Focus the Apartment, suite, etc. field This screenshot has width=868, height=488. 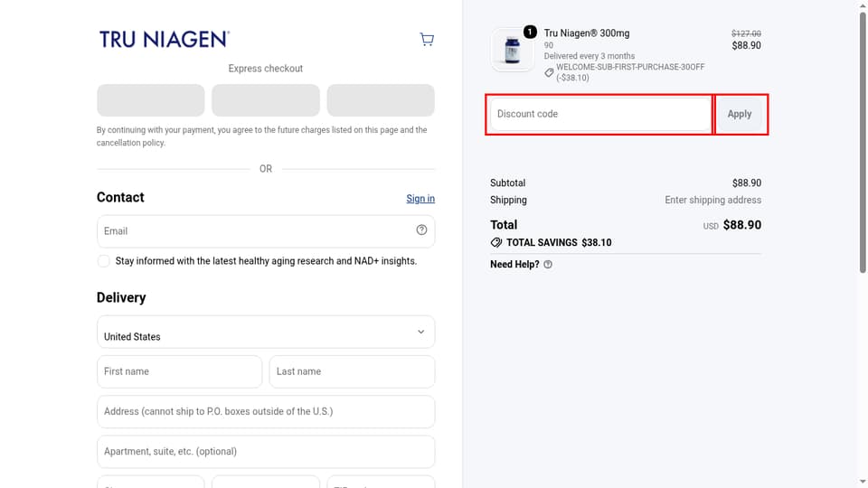click(266, 452)
